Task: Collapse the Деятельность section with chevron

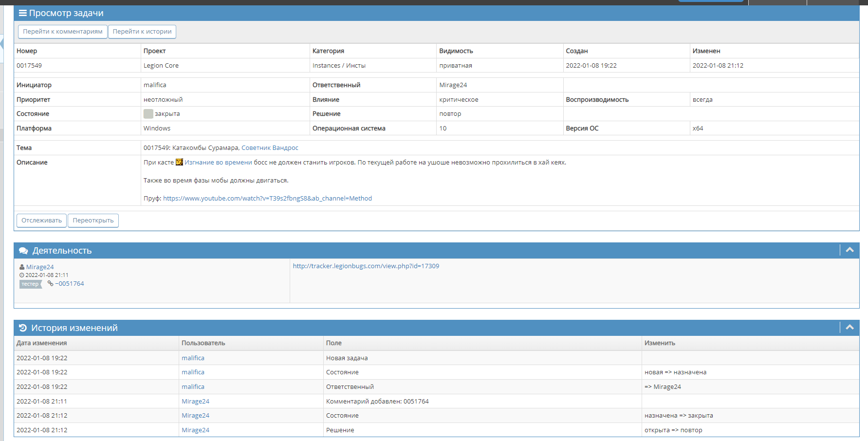Action: (x=850, y=250)
